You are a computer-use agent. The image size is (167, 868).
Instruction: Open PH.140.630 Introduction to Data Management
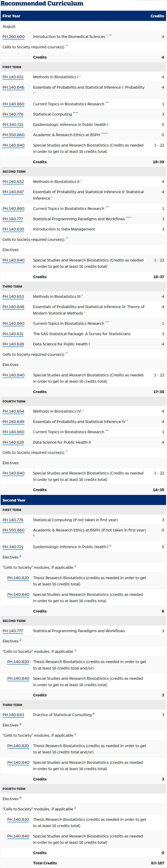(13, 229)
